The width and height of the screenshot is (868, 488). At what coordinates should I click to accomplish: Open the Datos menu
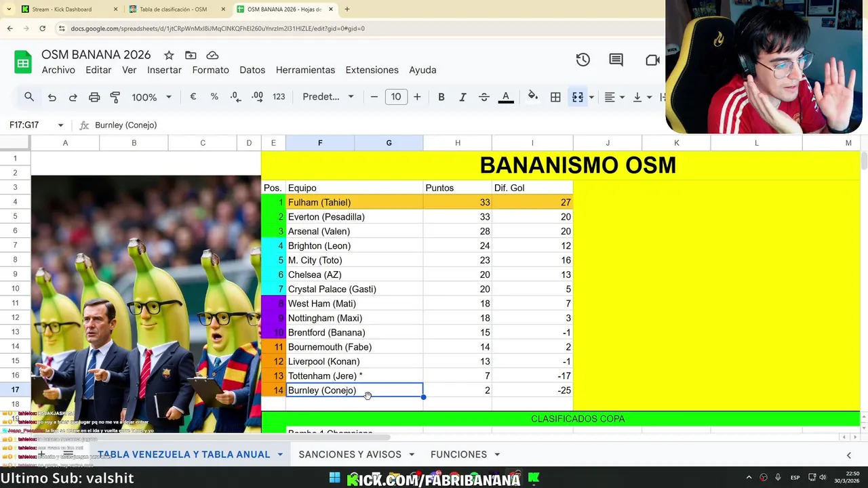coord(252,70)
